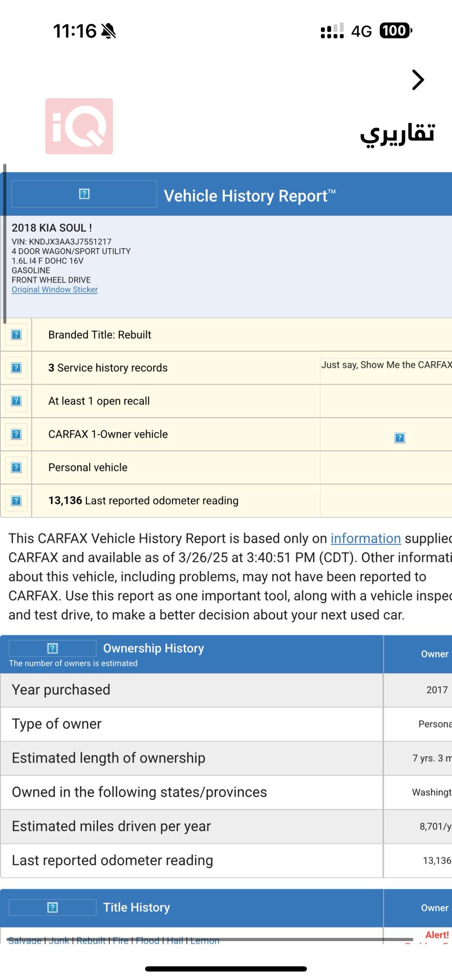Open the Rebuilt title link
This screenshot has width=452, height=980.
pos(91,941)
